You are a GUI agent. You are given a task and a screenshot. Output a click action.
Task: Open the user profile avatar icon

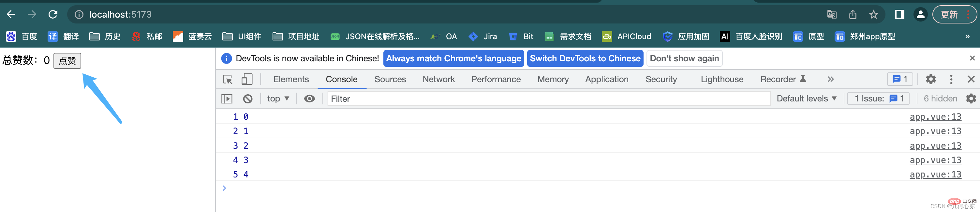(x=921, y=14)
